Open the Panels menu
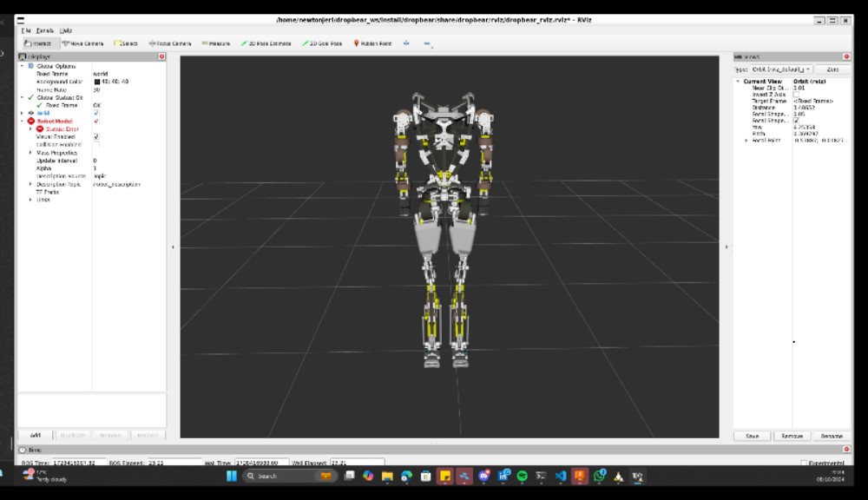 [44, 30]
